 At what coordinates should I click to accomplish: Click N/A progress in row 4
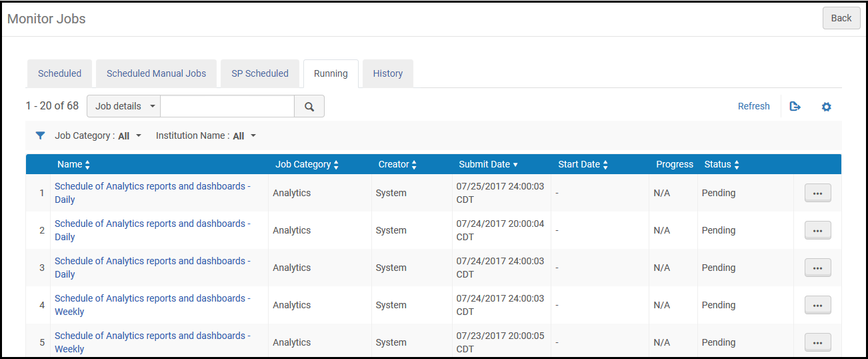tap(662, 305)
